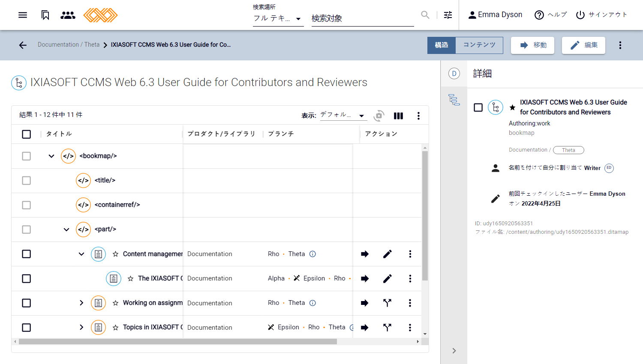
Task: Check the <part/> row checkbox
Action: (x=27, y=229)
